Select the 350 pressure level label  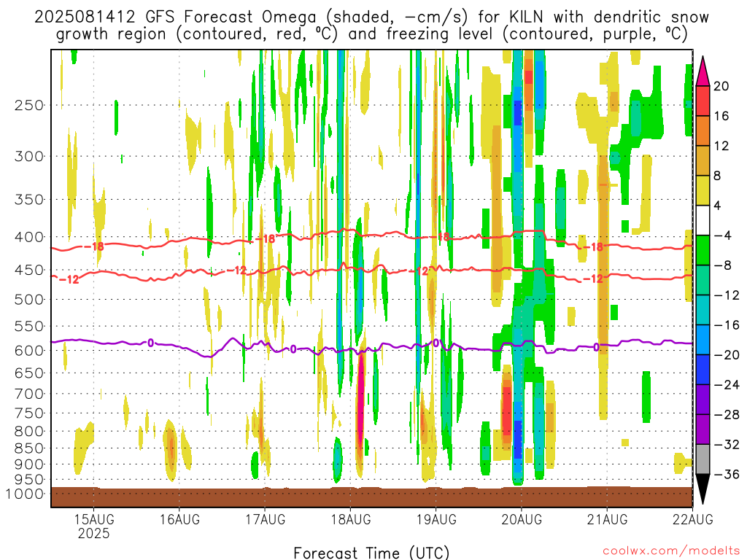[29, 200]
